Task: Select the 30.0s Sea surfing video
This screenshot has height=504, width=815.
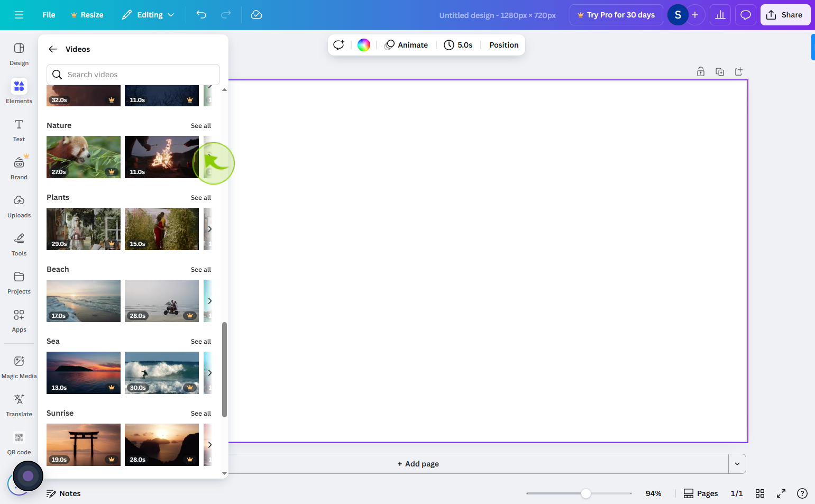Action: click(x=162, y=373)
